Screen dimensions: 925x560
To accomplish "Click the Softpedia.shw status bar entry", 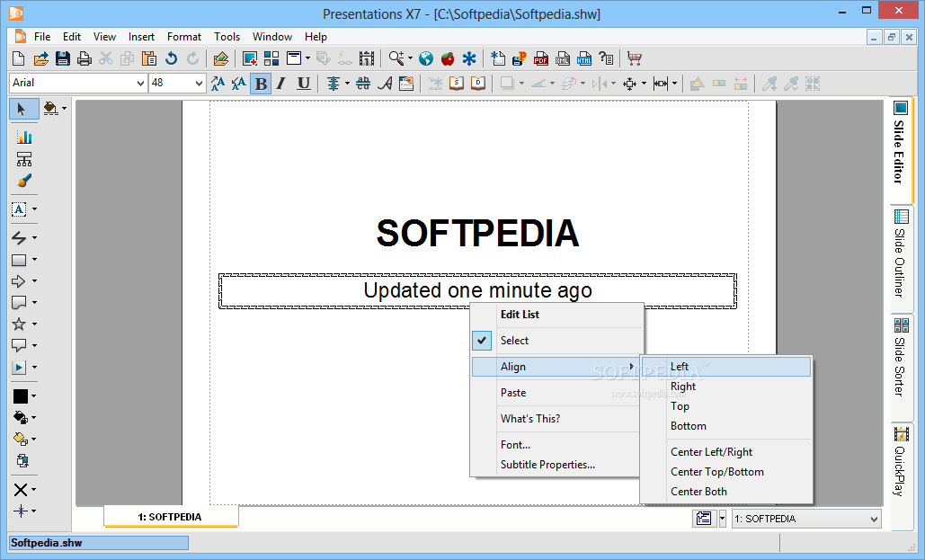I will point(99,543).
